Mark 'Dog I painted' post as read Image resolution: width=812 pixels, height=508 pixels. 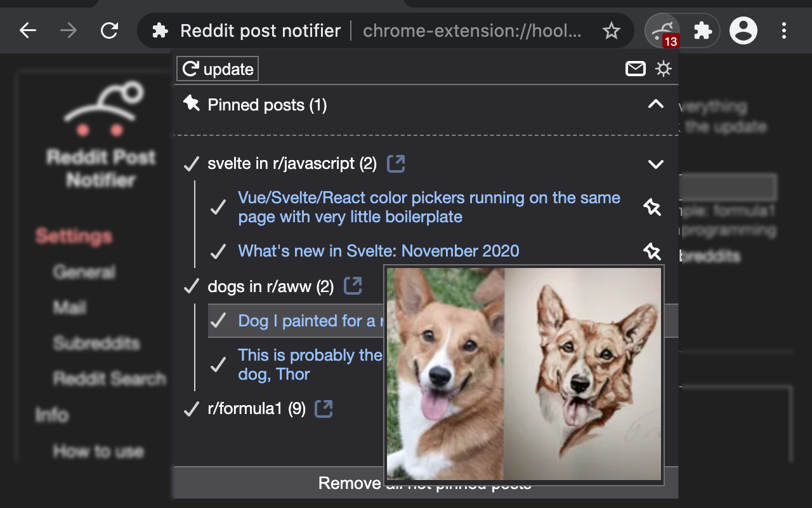tap(218, 321)
